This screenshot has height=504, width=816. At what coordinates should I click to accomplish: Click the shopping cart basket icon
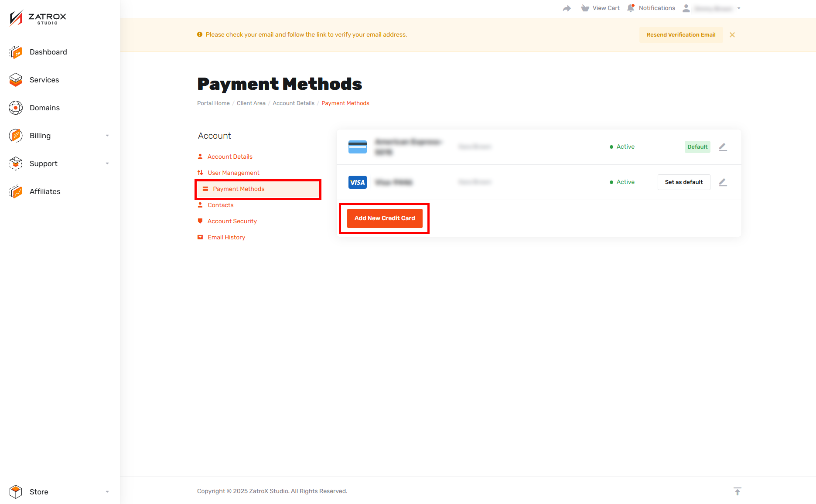coord(585,8)
